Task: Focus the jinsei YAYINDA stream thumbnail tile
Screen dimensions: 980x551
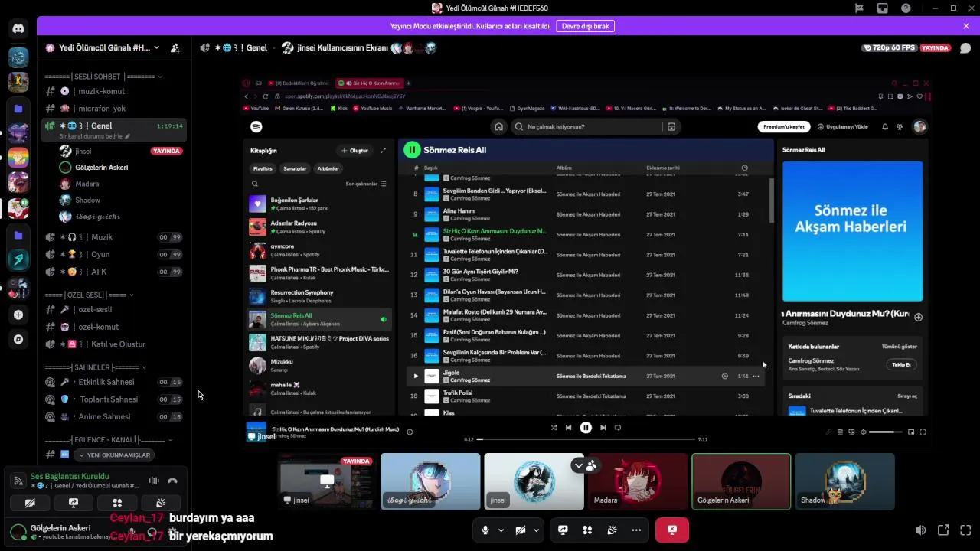Action: 327,481
